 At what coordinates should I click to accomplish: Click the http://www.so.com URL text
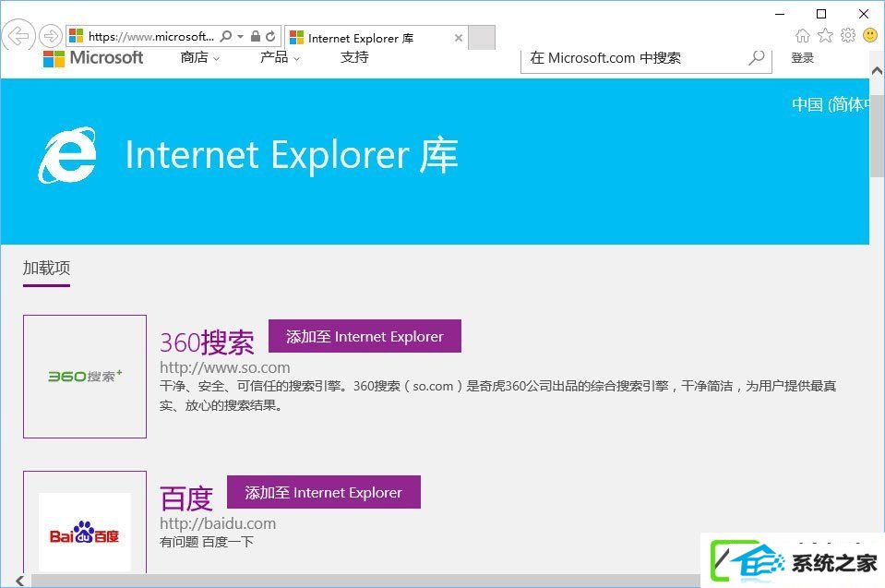click(224, 367)
